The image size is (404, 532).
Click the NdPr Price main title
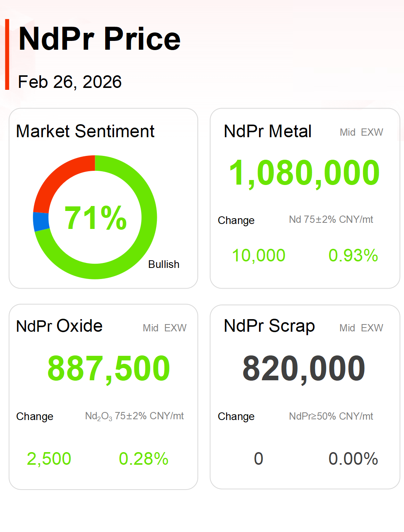click(99, 39)
